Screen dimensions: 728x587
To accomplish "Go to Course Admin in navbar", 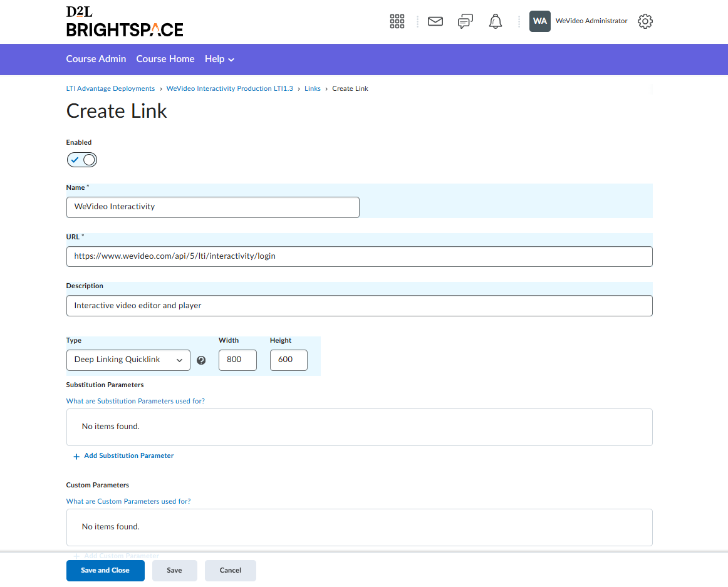I will click(96, 59).
